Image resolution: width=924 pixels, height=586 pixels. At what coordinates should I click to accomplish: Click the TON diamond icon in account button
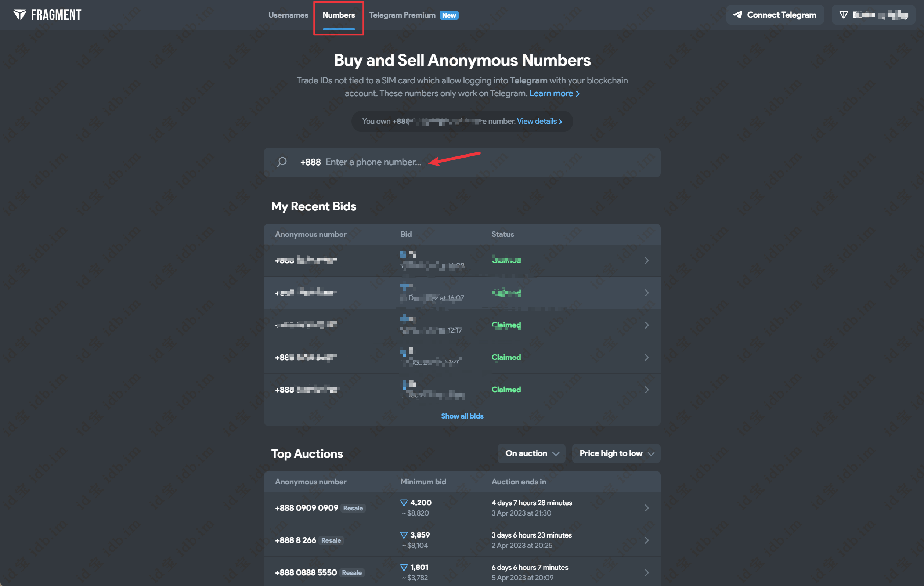[x=844, y=15]
